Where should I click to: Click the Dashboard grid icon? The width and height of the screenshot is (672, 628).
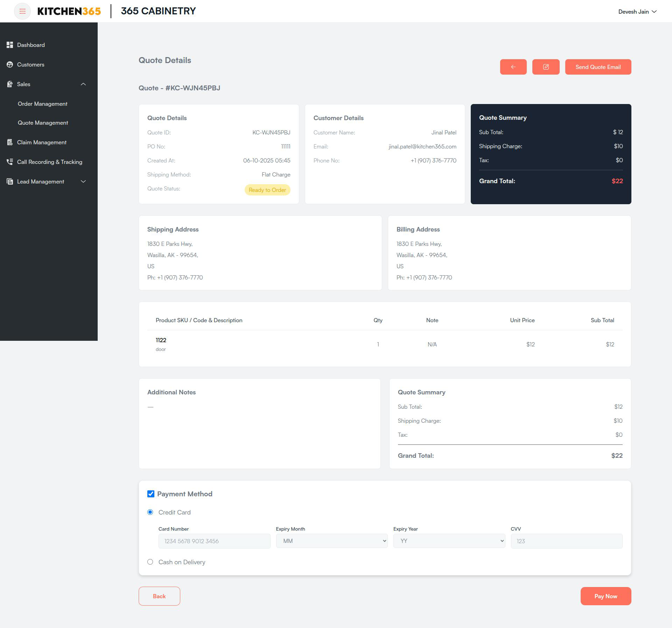tap(10, 45)
